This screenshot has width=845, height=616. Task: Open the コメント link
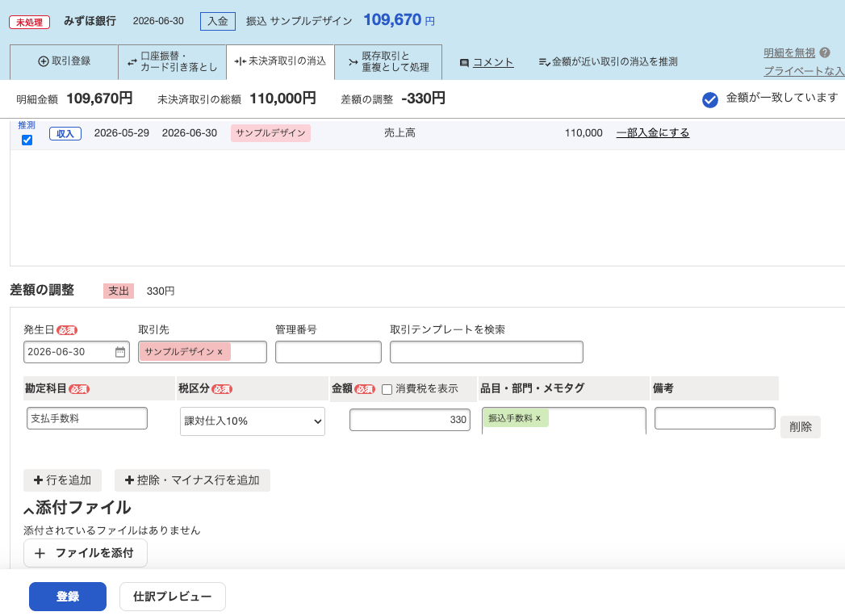click(493, 62)
